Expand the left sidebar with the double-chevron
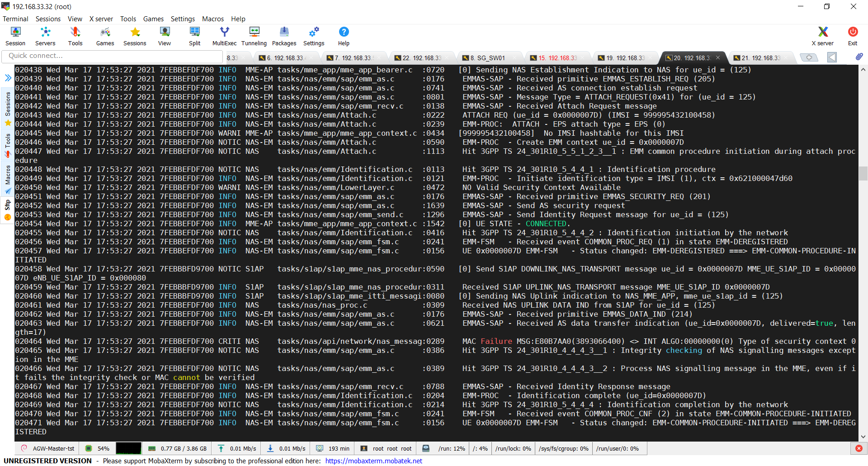Image resolution: width=868 pixels, height=466 pixels. pos(7,77)
